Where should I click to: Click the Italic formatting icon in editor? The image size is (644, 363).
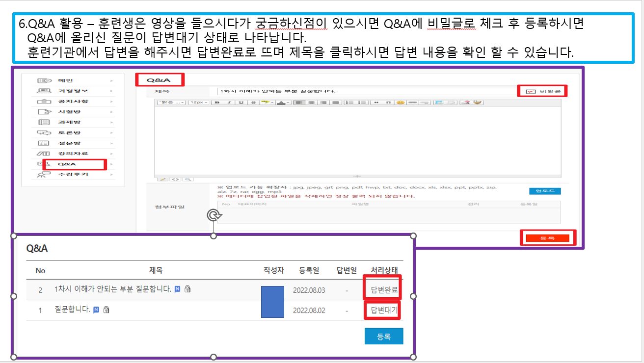tap(228, 103)
